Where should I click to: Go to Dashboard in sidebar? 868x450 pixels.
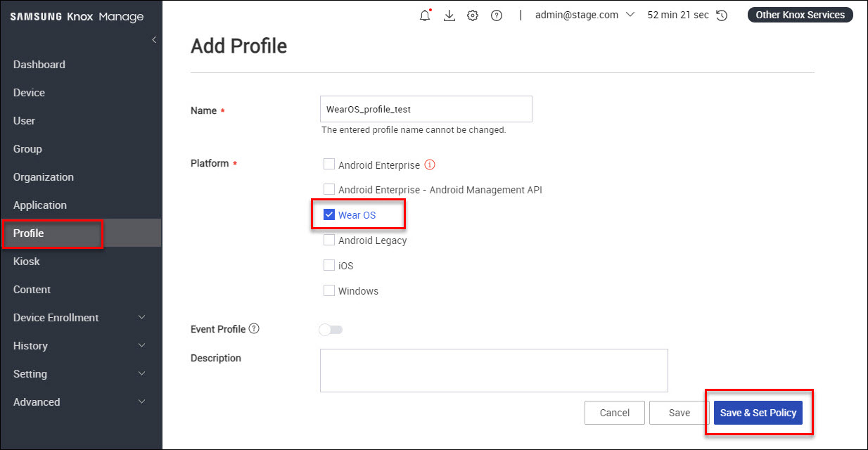[39, 65]
